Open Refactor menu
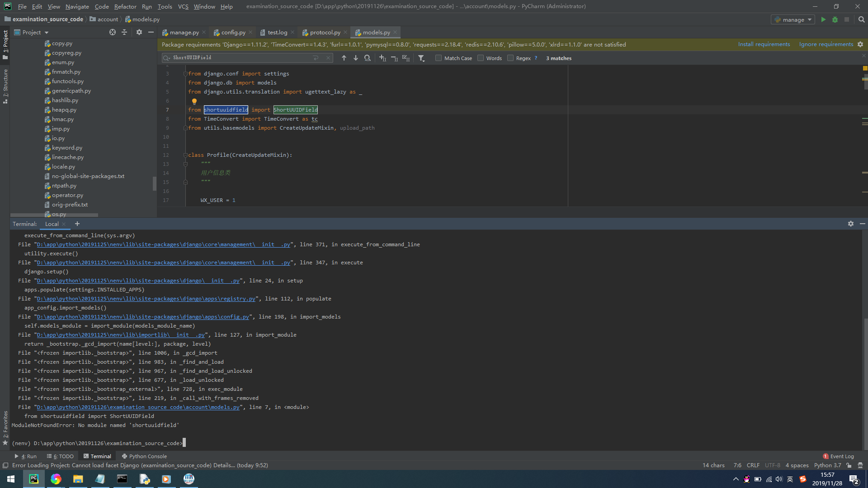 (x=125, y=6)
